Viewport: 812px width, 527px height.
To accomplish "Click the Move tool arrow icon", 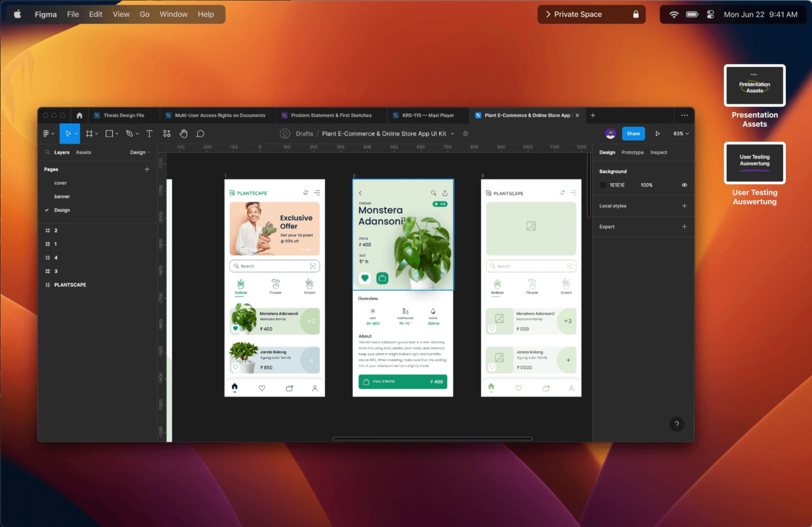I will [68, 133].
